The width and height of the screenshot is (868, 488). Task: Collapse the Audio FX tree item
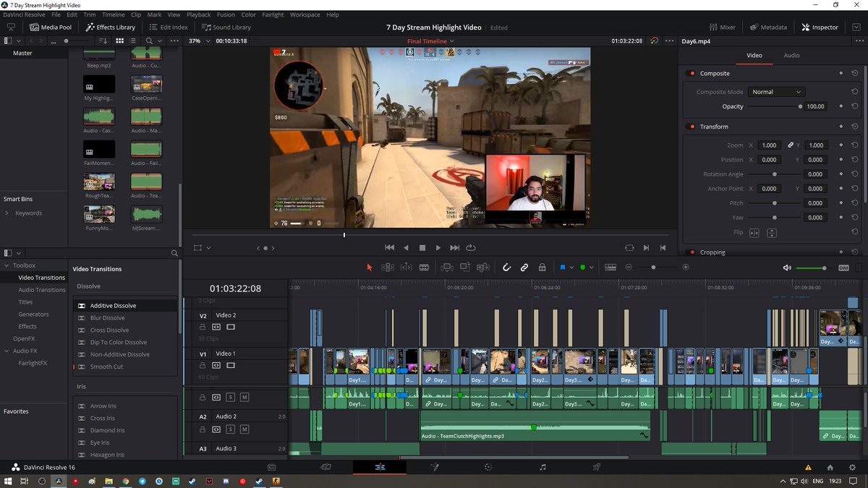[7, 351]
